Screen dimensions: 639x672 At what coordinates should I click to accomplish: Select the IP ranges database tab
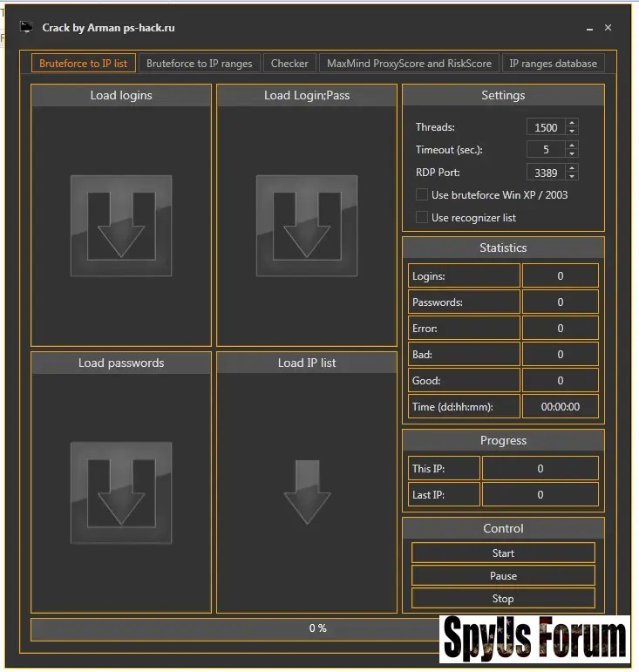(x=553, y=64)
